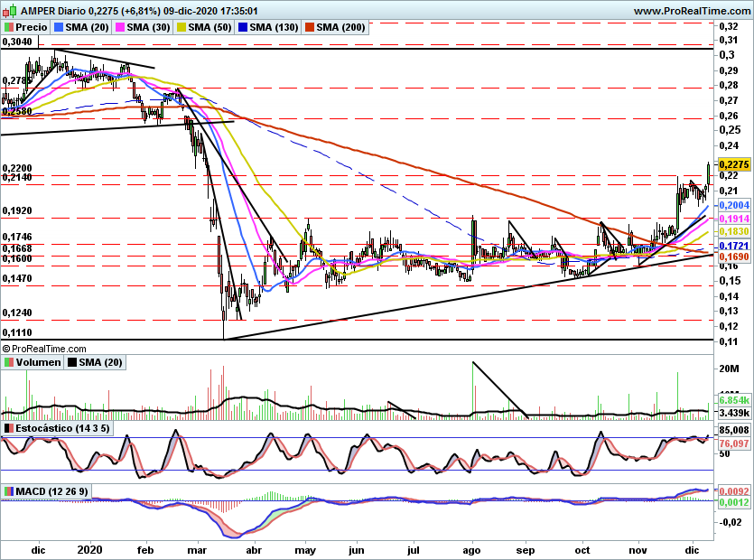This screenshot has height=560, width=754.
Task: Click the 0,1240 price level label
Action: pyautogui.click(x=17, y=313)
